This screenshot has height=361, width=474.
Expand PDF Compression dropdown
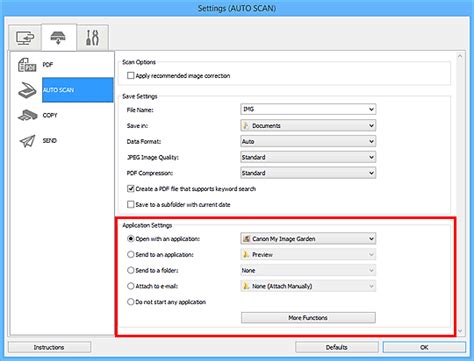pyautogui.click(x=308, y=173)
